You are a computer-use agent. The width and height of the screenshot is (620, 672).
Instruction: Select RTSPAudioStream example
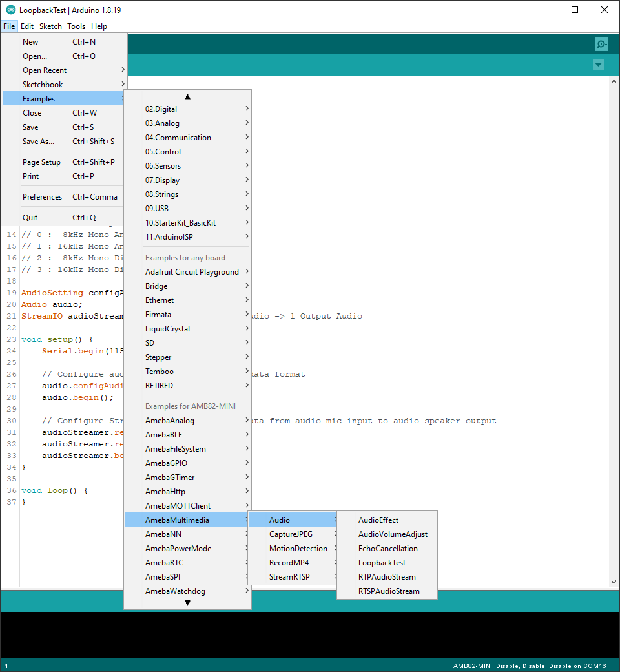pos(389,591)
